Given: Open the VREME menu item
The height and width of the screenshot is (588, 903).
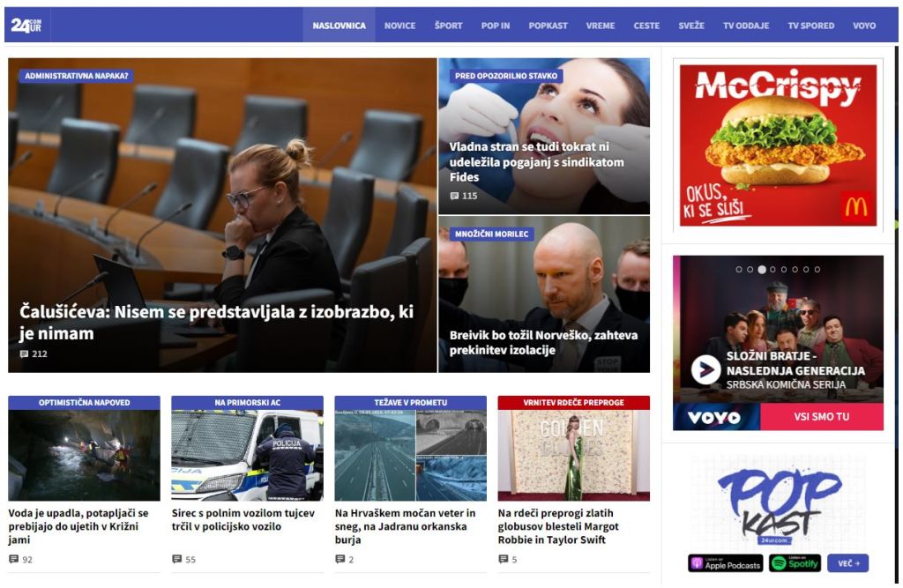Looking at the screenshot, I should point(600,26).
